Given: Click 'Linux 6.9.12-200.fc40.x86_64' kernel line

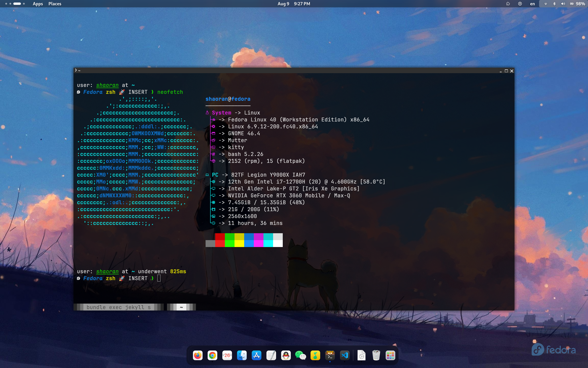Looking at the screenshot, I should [273, 126].
